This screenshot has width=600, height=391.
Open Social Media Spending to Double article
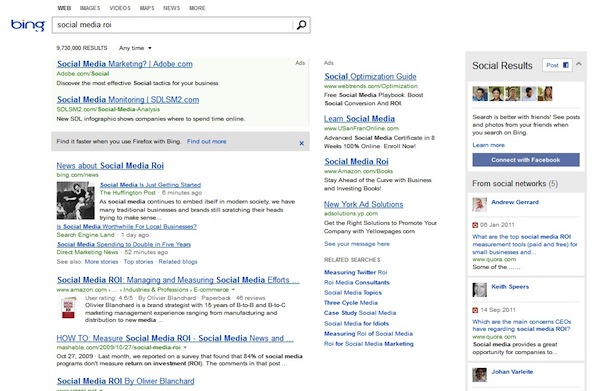(124, 244)
